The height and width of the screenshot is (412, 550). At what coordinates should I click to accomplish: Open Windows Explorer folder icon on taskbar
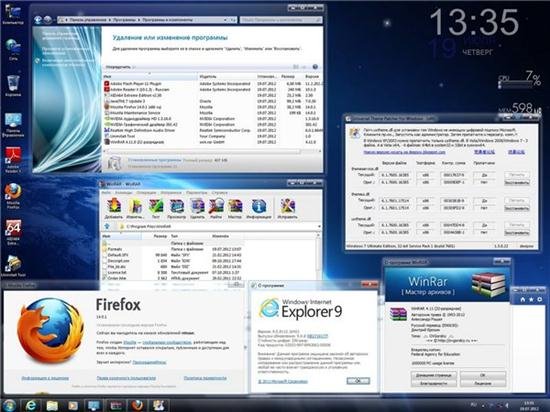tap(52, 405)
